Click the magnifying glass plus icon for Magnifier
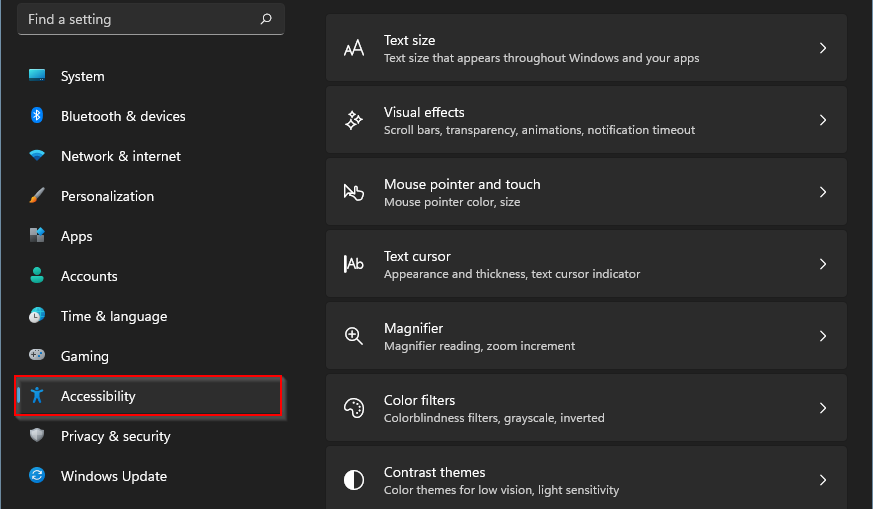The width and height of the screenshot is (873, 509). [x=354, y=336]
